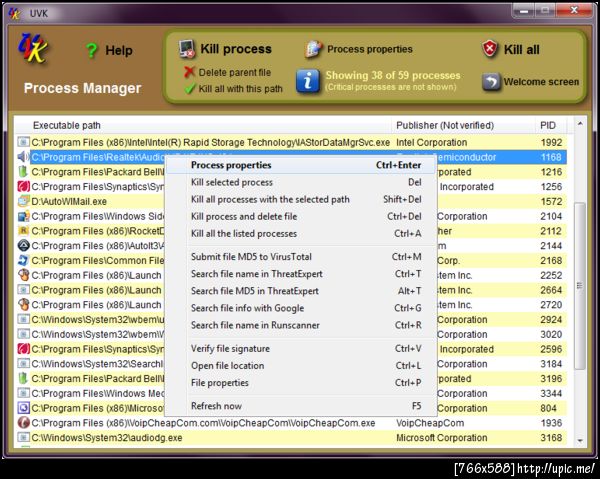Click the RocketDock row icon
600x479 pixels.
[x=23, y=231]
